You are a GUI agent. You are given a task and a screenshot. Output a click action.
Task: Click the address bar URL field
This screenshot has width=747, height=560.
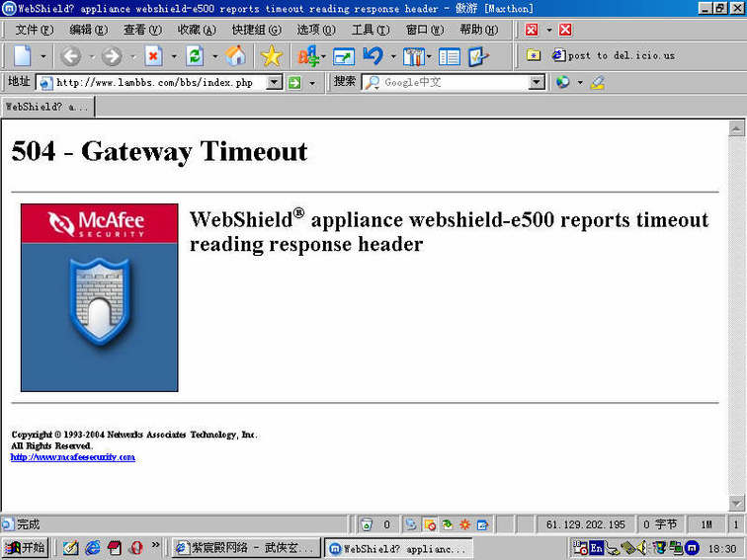(x=160, y=83)
